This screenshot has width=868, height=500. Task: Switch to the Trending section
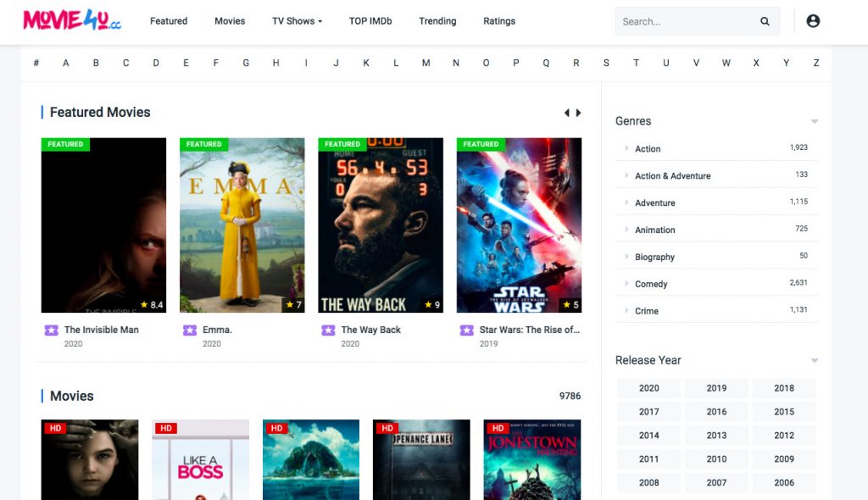(437, 20)
